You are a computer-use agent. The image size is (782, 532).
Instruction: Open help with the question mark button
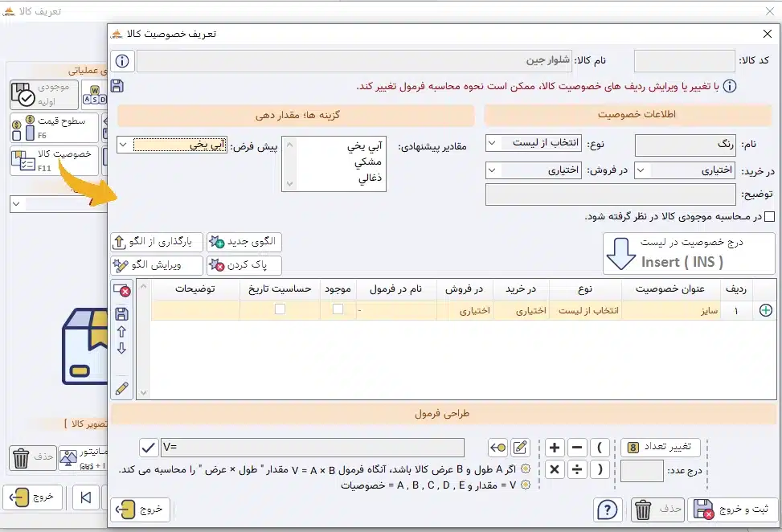(608, 509)
